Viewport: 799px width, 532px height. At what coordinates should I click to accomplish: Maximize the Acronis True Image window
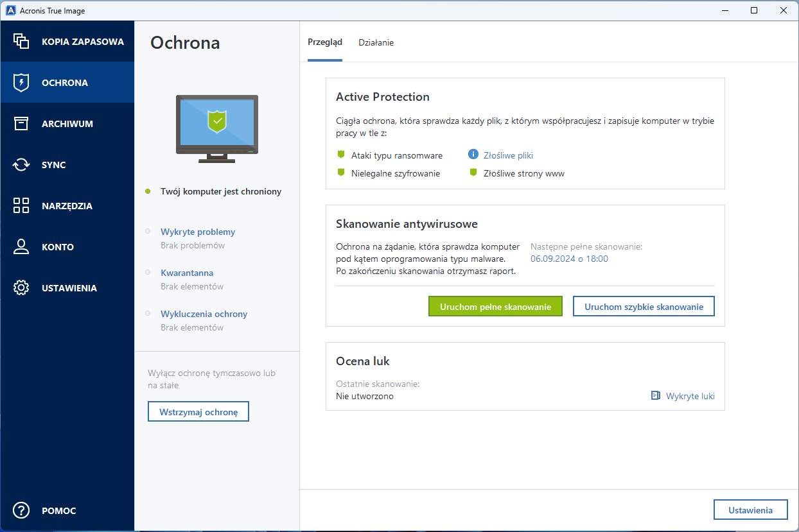(754, 10)
